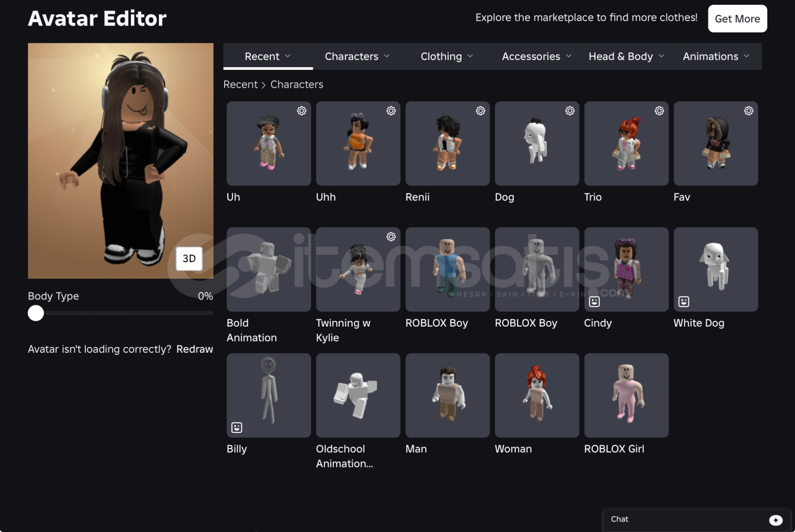
Task: Expand the Clothing tab chevron
Action: 470,56
